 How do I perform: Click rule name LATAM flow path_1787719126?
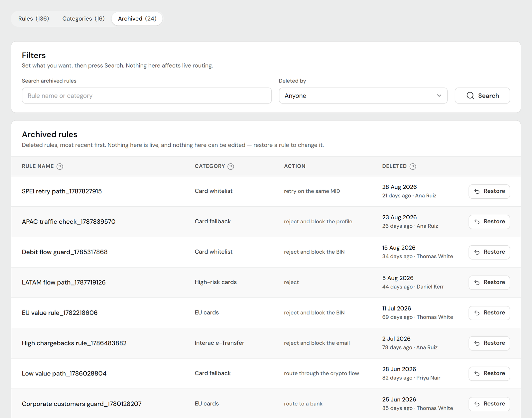(64, 283)
